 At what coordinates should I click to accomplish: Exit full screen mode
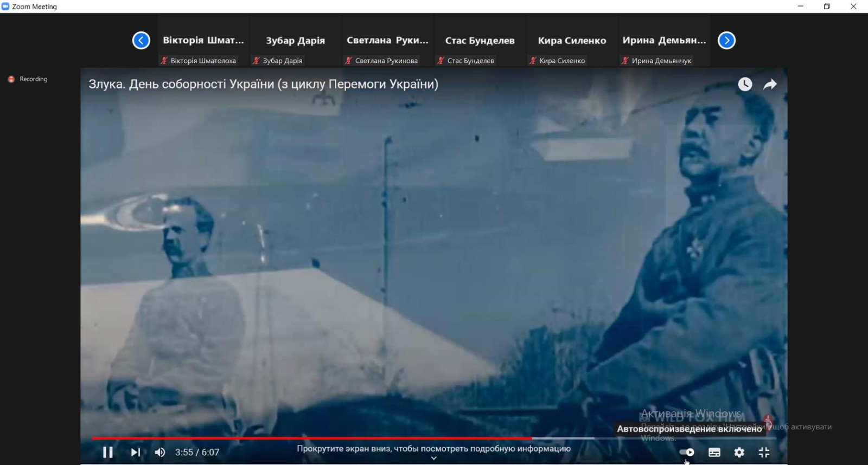pos(764,452)
